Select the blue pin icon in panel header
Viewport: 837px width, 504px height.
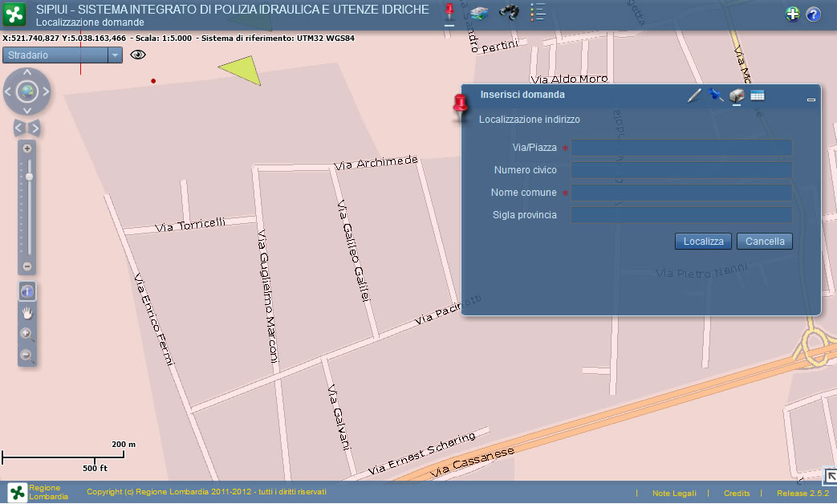click(x=715, y=95)
